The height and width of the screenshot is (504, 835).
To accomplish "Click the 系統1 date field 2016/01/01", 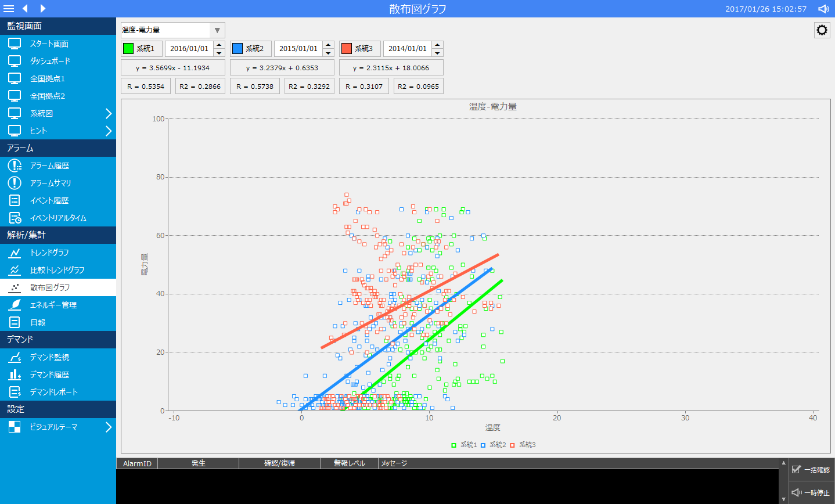I will [189, 49].
